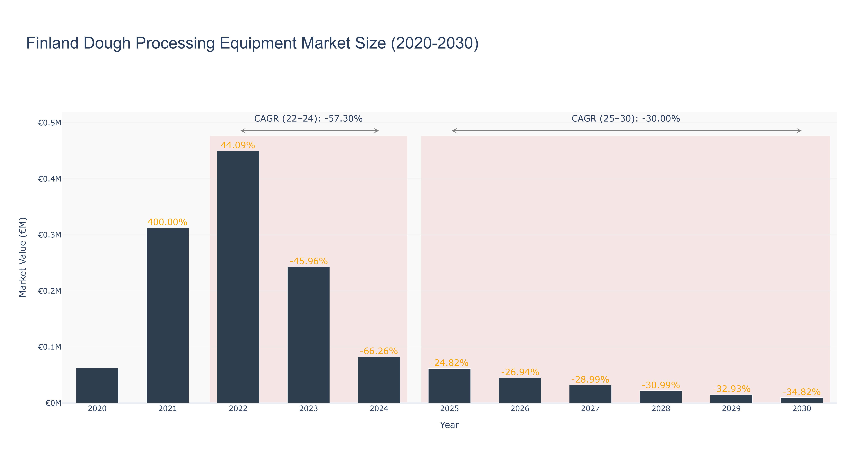868x465 pixels.
Task: Click the 400.00% growth label
Action: (x=167, y=222)
